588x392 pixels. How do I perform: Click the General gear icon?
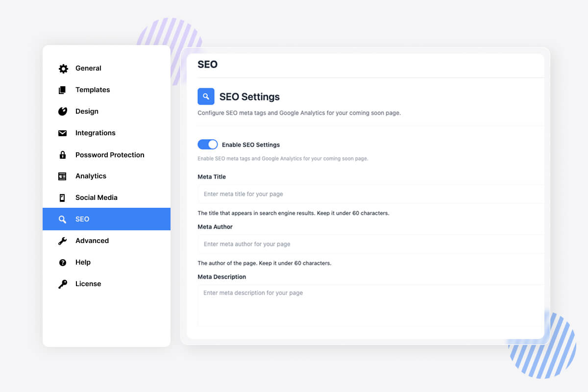[63, 69]
